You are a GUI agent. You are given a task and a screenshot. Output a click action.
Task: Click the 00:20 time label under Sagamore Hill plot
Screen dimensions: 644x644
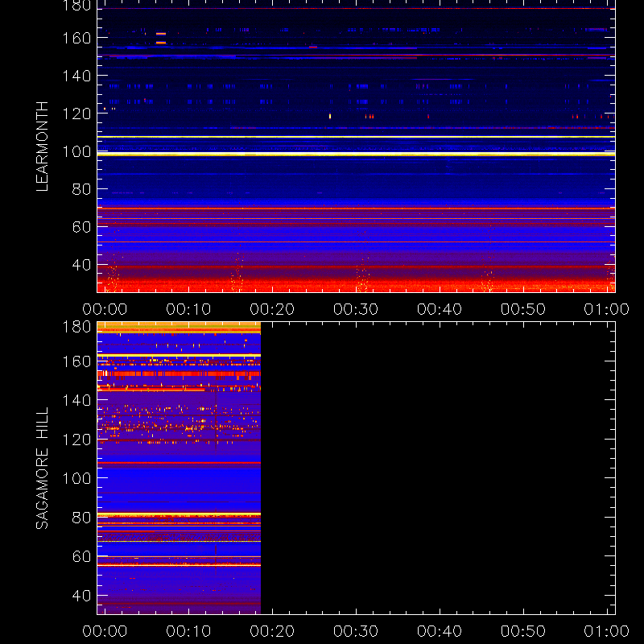pos(272,631)
